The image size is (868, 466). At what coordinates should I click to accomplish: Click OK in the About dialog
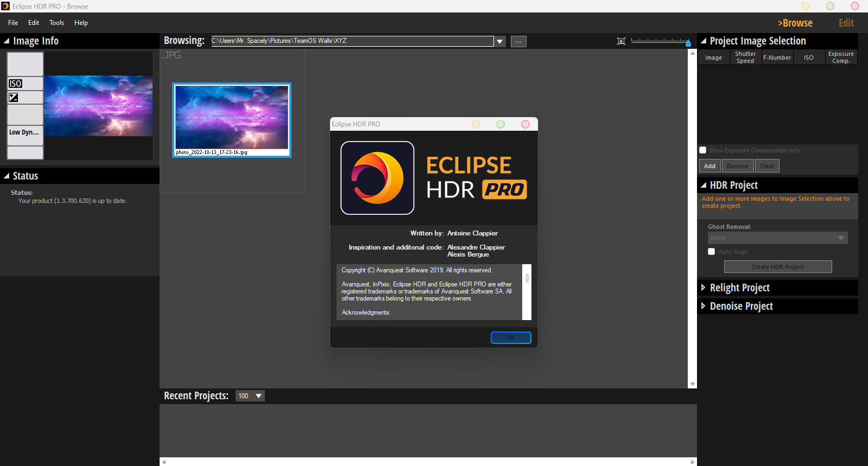511,337
